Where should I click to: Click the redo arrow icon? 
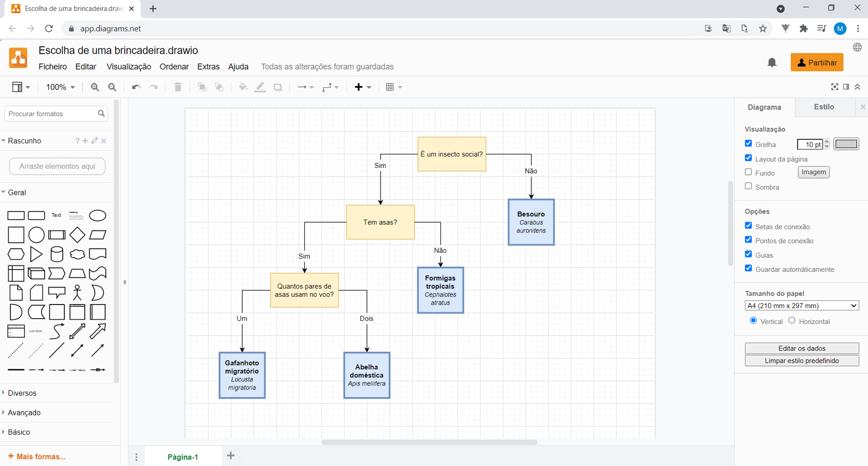tap(154, 87)
